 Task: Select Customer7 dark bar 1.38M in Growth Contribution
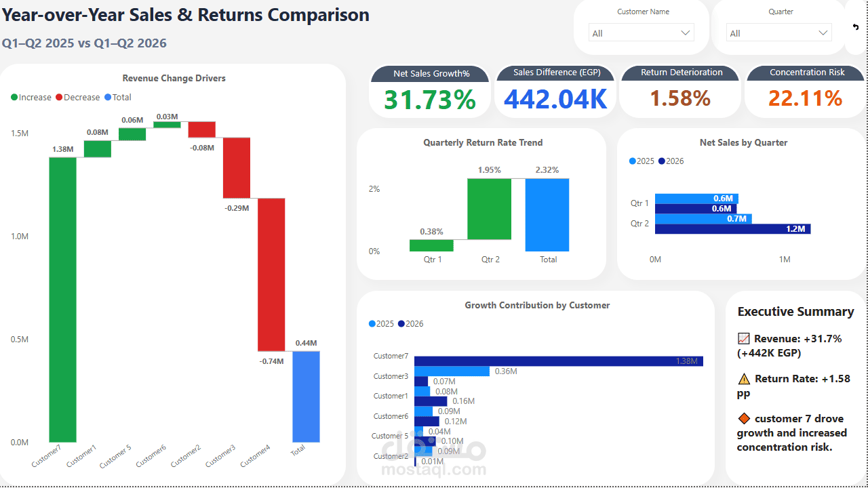click(x=559, y=361)
